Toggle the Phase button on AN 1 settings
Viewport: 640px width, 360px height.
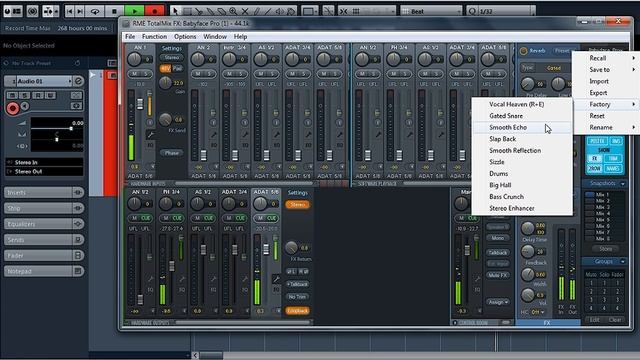click(x=171, y=153)
